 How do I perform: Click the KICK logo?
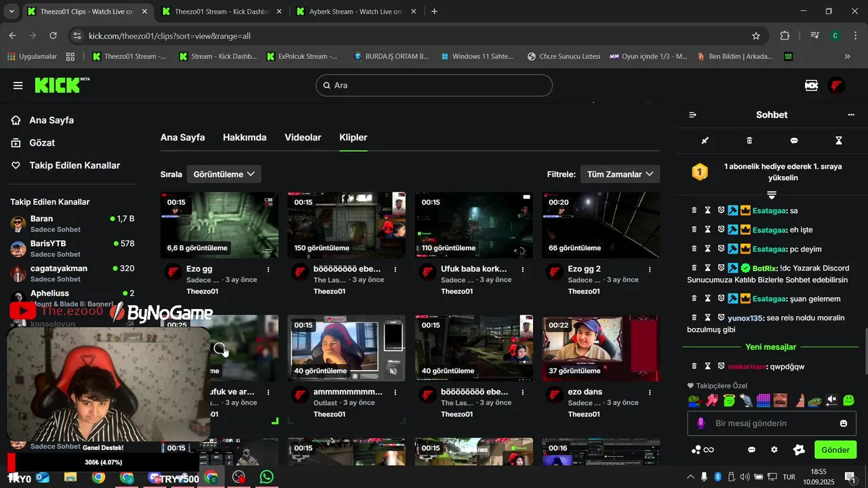tap(62, 85)
